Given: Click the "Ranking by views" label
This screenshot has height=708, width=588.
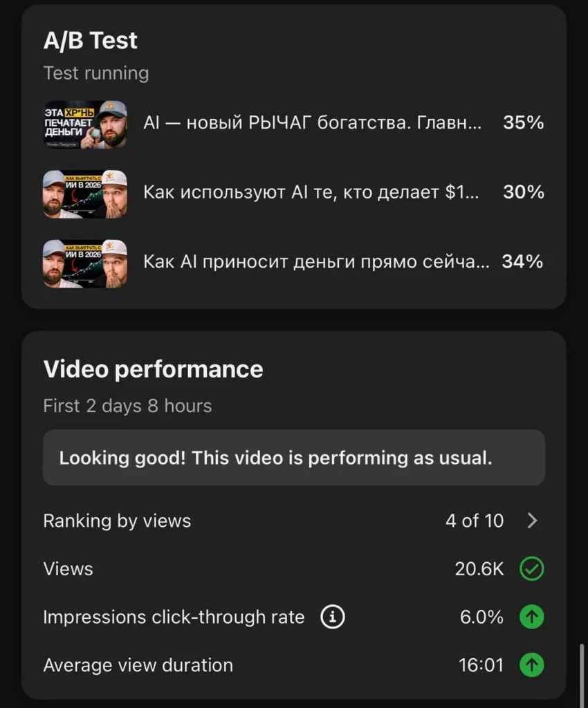Looking at the screenshot, I should [x=117, y=521].
